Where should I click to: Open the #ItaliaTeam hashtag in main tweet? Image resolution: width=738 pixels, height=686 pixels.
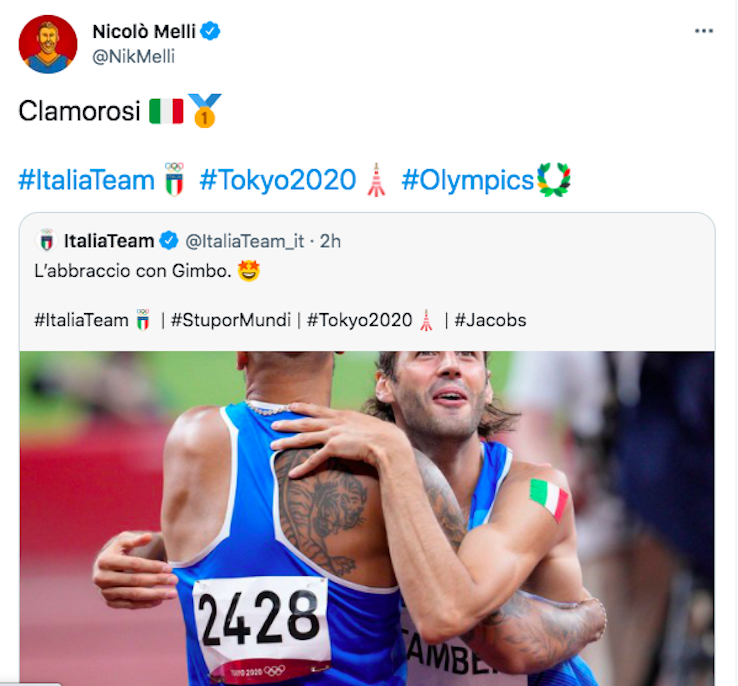coord(88,180)
